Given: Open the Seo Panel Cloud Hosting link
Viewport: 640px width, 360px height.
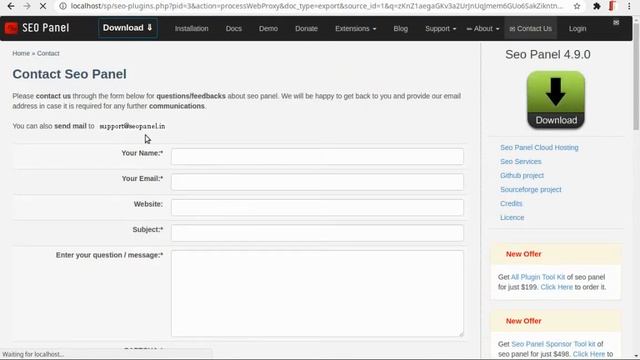Looking at the screenshot, I should [539, 147].
